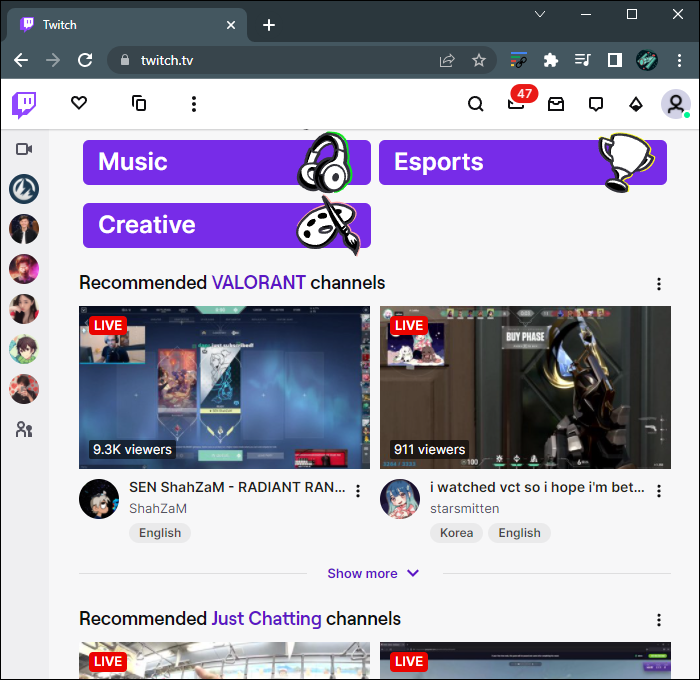Browse the Esports category
Screen dimensions: 700x680
[x=523, y=162]
